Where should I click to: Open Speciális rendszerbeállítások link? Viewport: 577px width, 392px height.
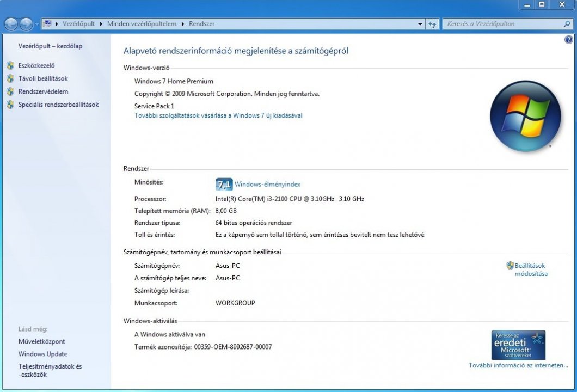click(58, 105)
